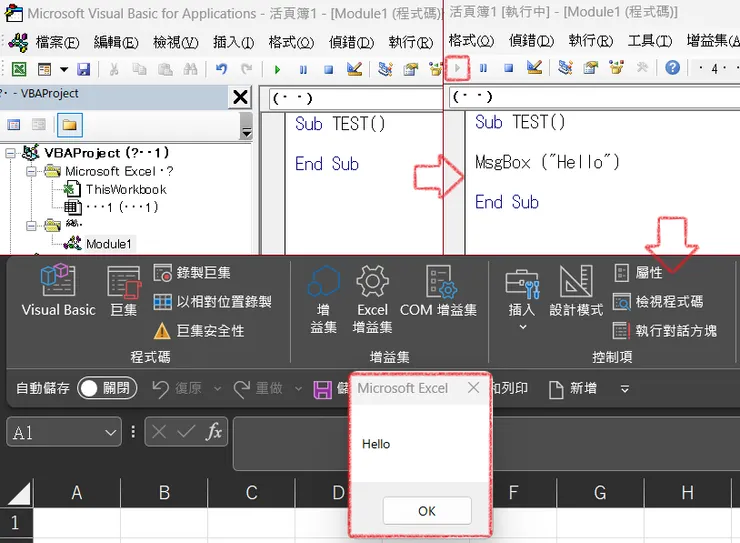Click the View Code icon in project panel

14,125
